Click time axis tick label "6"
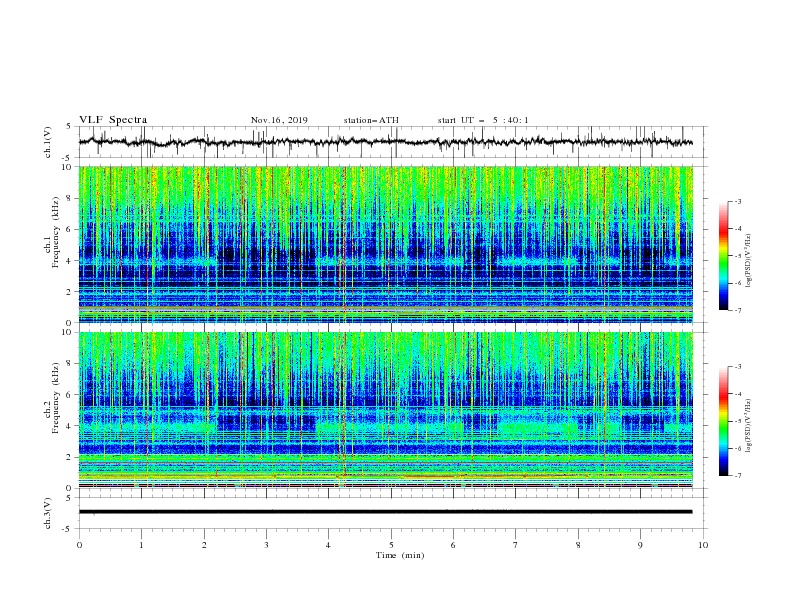The width and height of the screenshot is (792, 612). [x=453, y=545]
